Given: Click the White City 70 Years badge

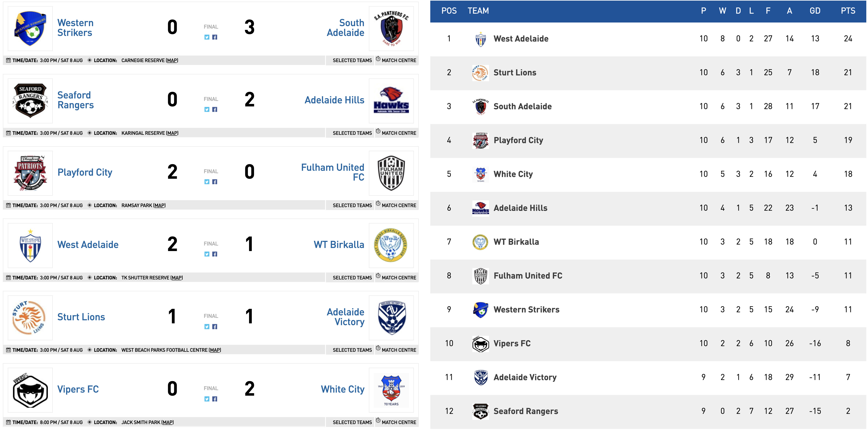Looking at the screenshot, I should coord(392,390).
